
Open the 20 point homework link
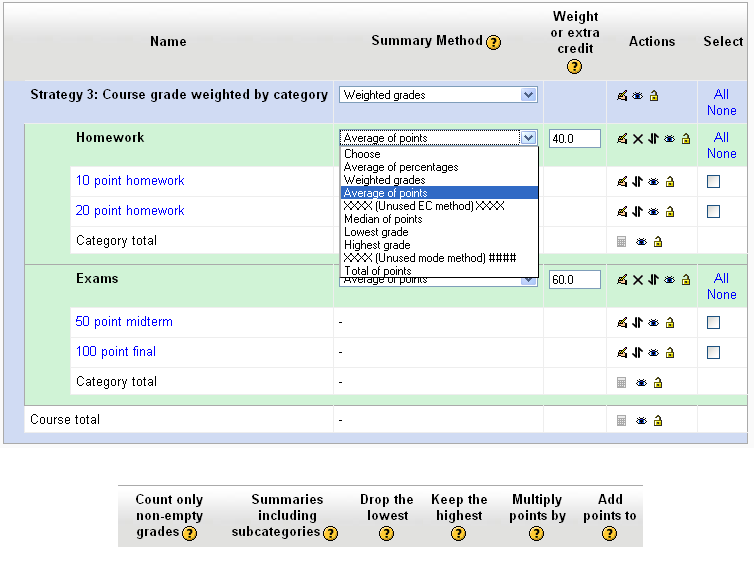[x=130, y=210]
